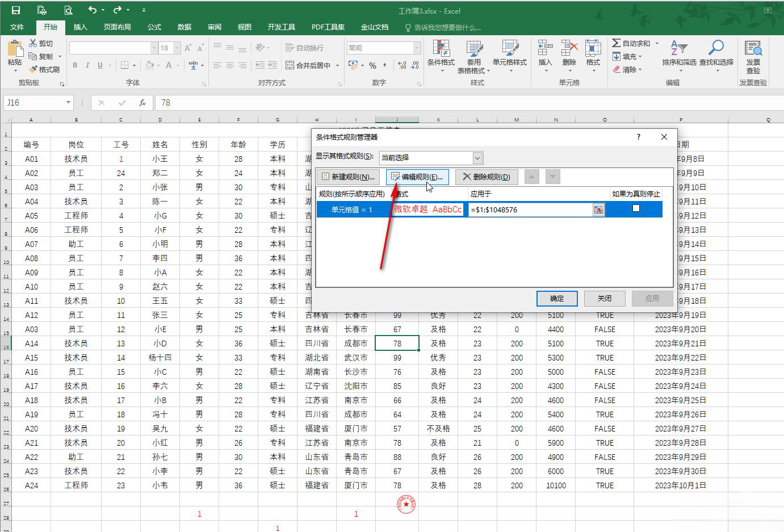
Task: Expand the borders dropdown arrow
Action: (x=134, y=65)
